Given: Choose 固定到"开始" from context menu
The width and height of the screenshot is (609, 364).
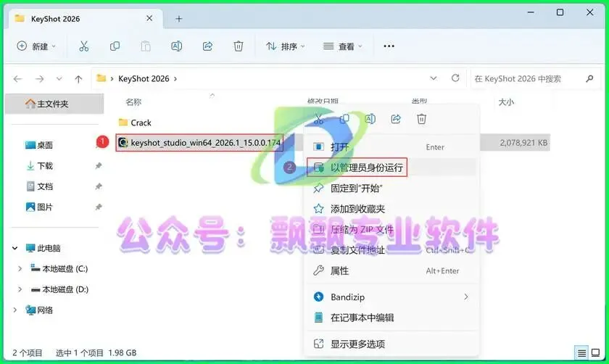Looking at the screenshot, I should tap(391, 189).
